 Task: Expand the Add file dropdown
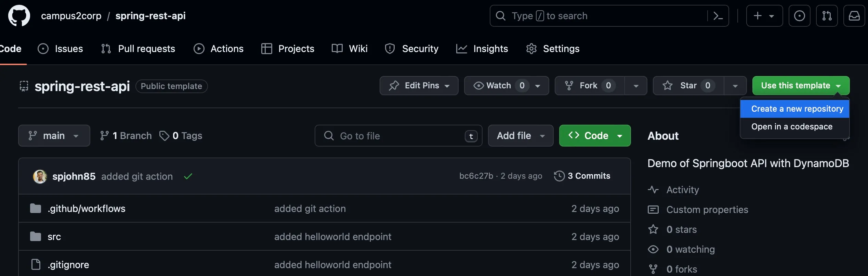pos(520,136)
